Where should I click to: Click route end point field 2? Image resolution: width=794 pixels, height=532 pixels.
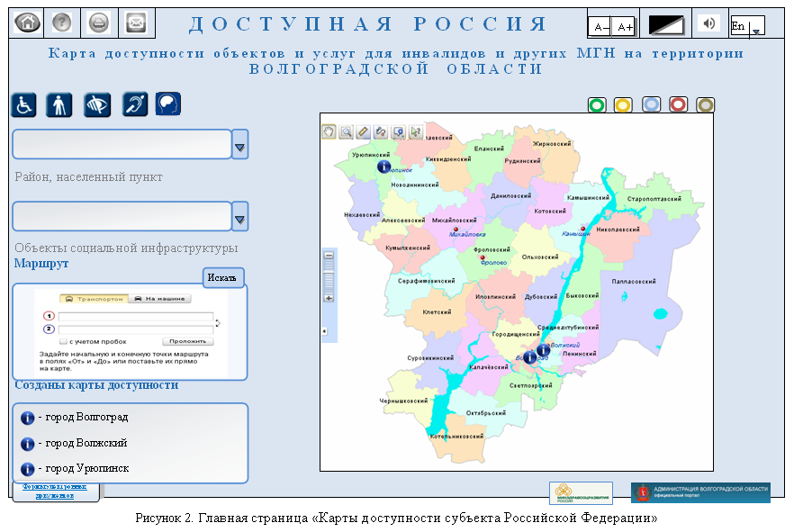[x=136, y=329]
